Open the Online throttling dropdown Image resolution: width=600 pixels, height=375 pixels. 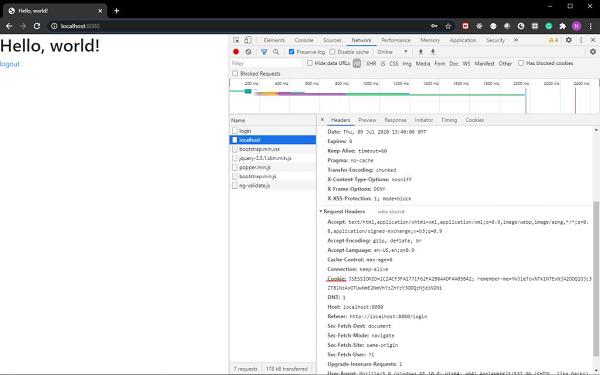tap(393, 52)
